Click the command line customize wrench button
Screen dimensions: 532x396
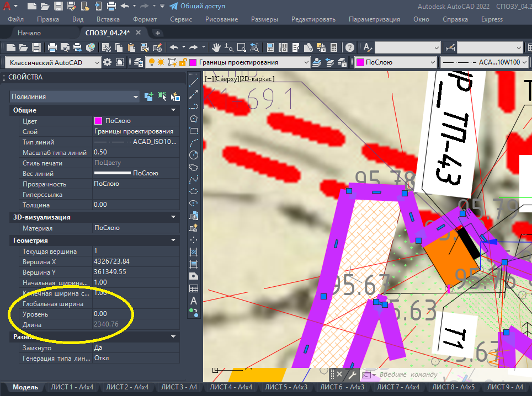click(352, 374)
